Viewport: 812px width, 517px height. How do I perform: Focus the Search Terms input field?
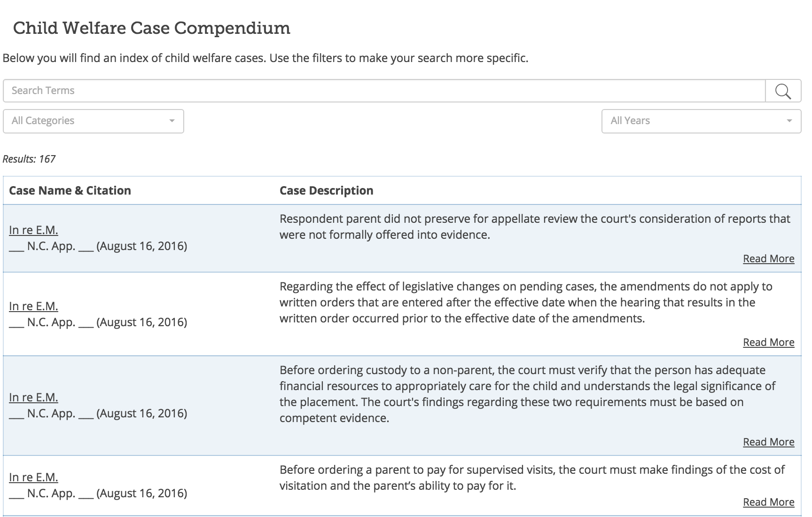pos(383,91)
